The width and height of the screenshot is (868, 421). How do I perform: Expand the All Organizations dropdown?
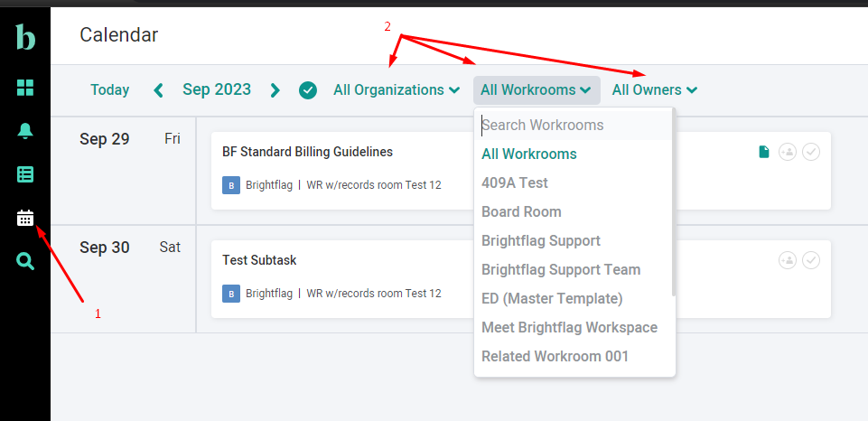pos(396,90)
